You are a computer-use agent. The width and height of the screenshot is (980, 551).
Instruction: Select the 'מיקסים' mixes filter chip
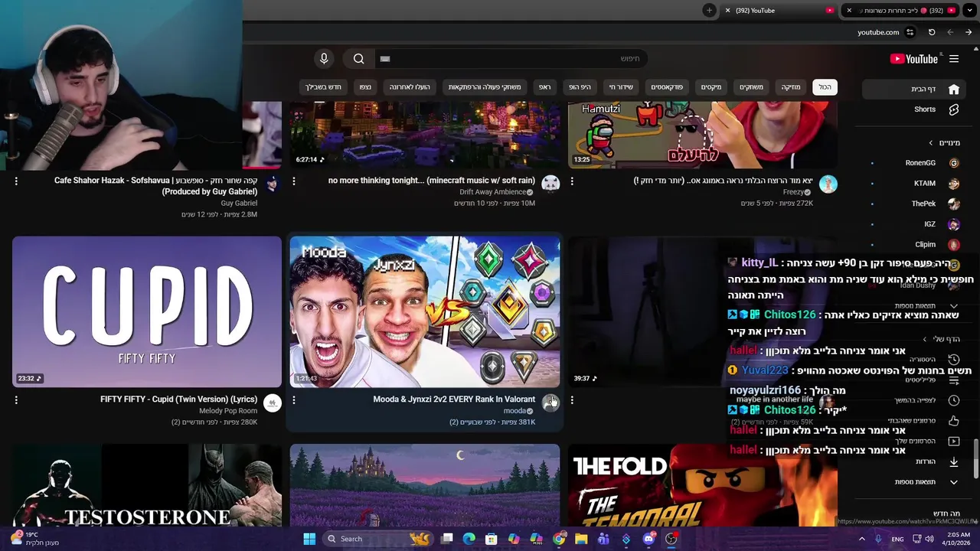click(x=711, y=87)
